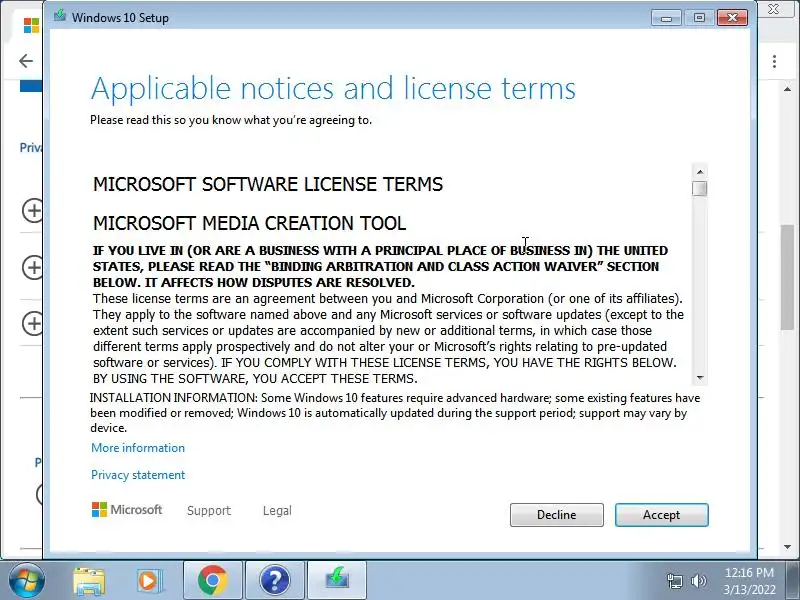Open the Privacy statement link
The height and width of the screenshot is (600, 800).
click(x=138, y=475)
